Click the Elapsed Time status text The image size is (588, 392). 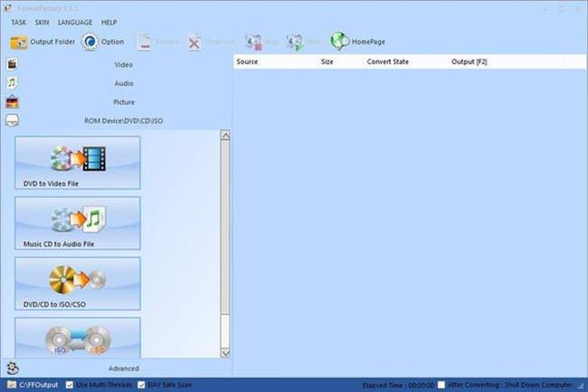[x=398, y=386]
